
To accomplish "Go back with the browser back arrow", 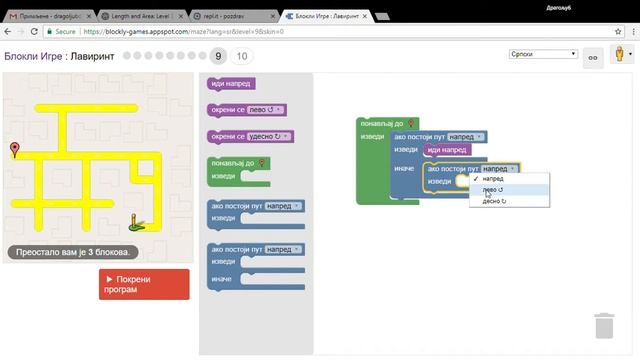I will coord(8,31).
